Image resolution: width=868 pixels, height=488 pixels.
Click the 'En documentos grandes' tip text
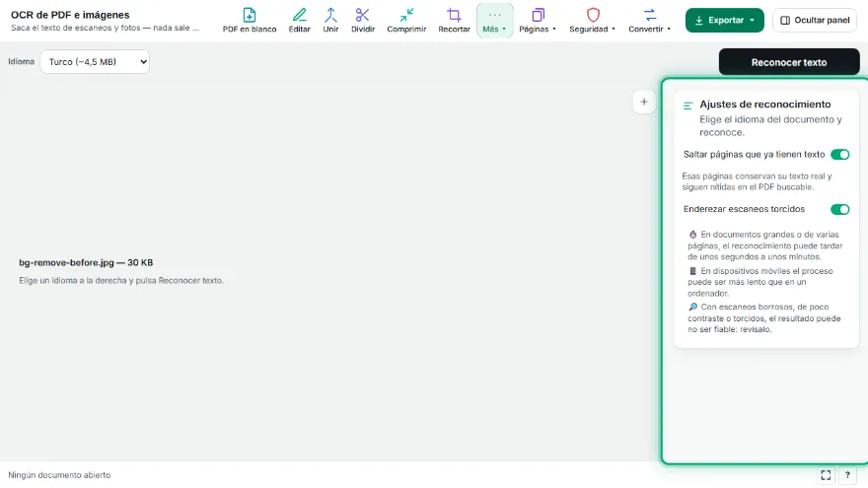pos(765,245)
